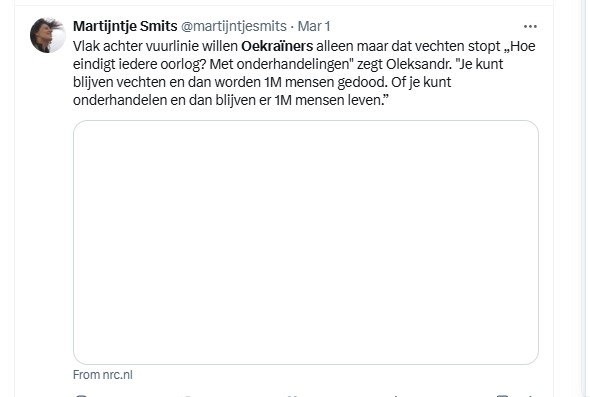Open the three-dot more options menu
Image resolution: width=590 pixels, height=397 pixels.
click(530, 26)
